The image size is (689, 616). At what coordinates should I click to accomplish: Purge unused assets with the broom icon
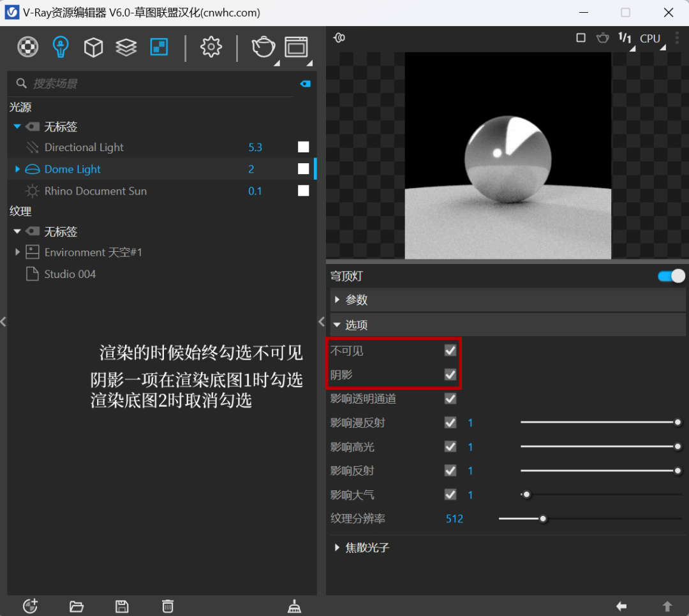[294, 606]
